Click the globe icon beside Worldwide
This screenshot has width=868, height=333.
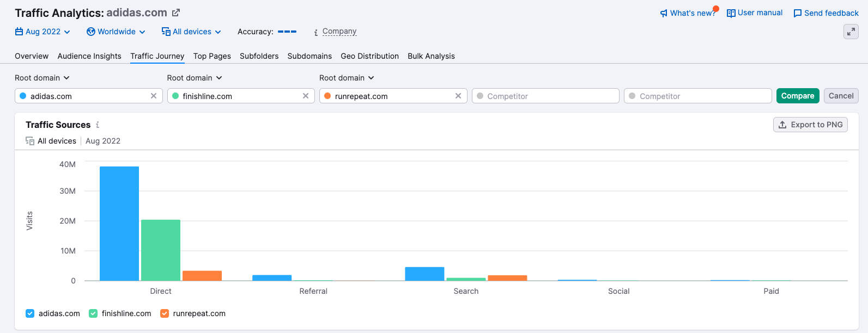tap(91, 32)
